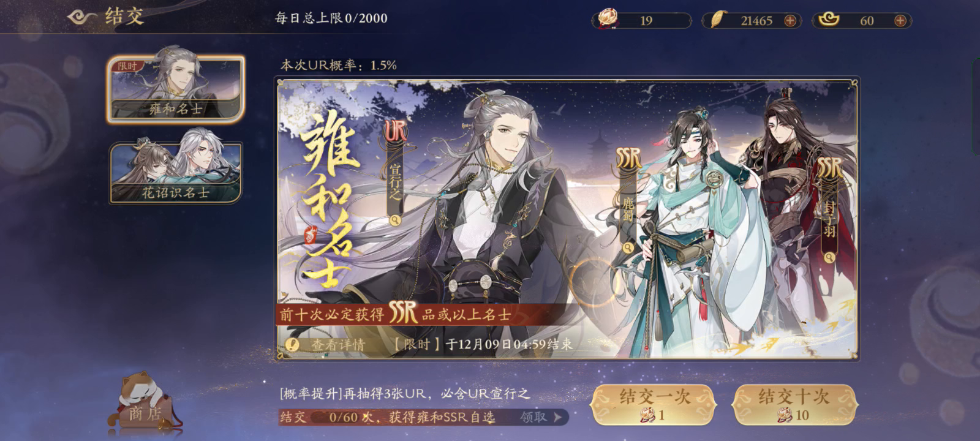
Task: Open 查看详情 details link
Action: click(338, 344)
